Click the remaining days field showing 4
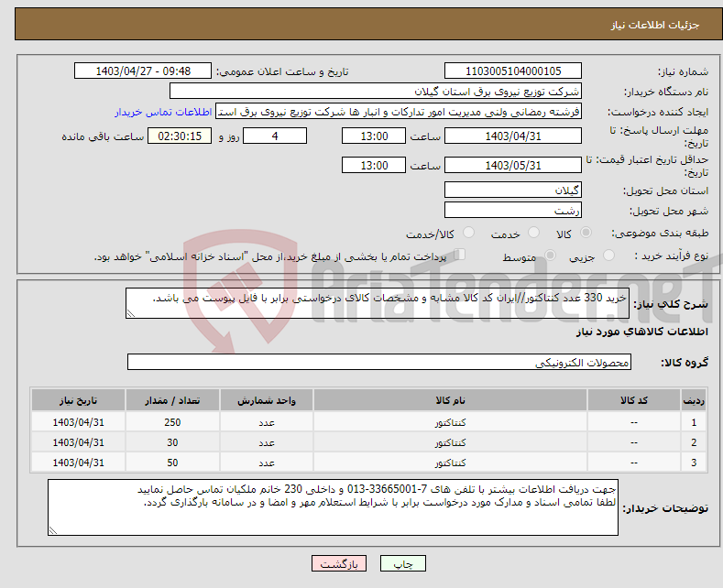Screen dimensions: 723x588 pyautogui.click(x=275, y=136)
